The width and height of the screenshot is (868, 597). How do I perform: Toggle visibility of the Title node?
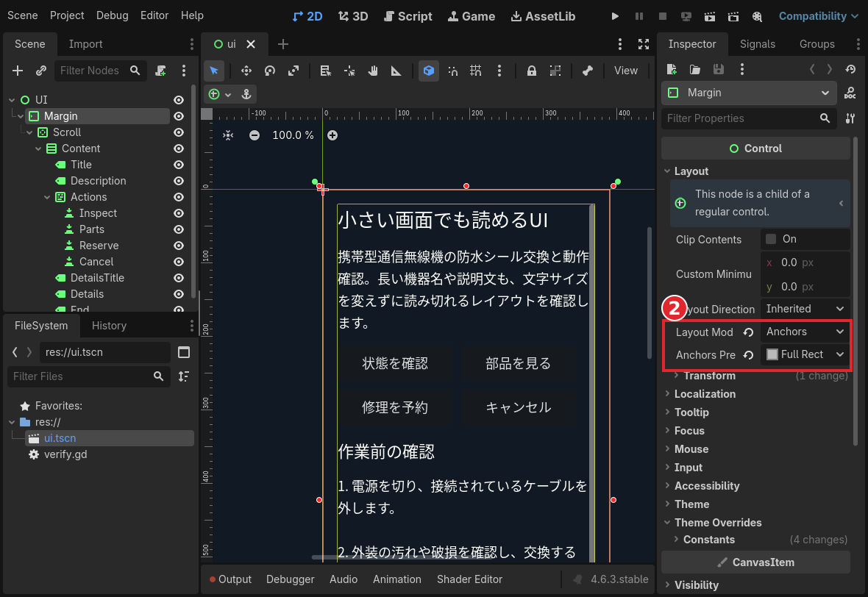coord(178,165)
